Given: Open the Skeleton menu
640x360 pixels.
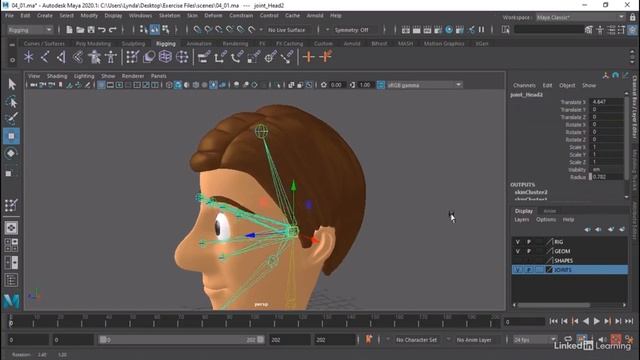Looking at the screenshot, I should [x=169, y=16].
